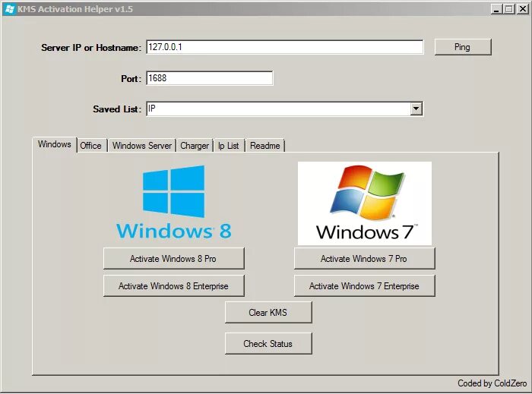Focus the Port input field
The image size is (532, 394).
click(x=209, y=78)
